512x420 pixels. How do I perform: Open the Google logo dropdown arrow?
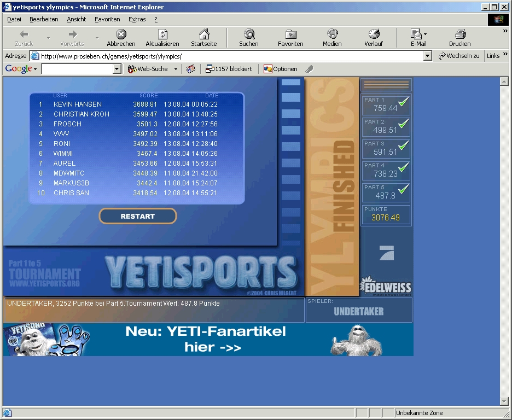pyautogui.click(x=35, y=69)
